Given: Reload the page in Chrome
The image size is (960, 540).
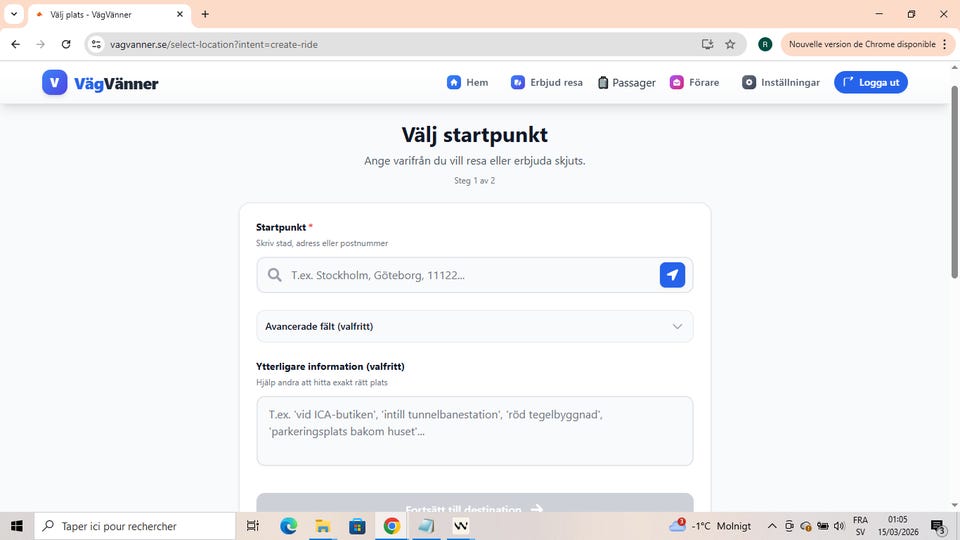Looking at the screenshot, I should point(66,44).
